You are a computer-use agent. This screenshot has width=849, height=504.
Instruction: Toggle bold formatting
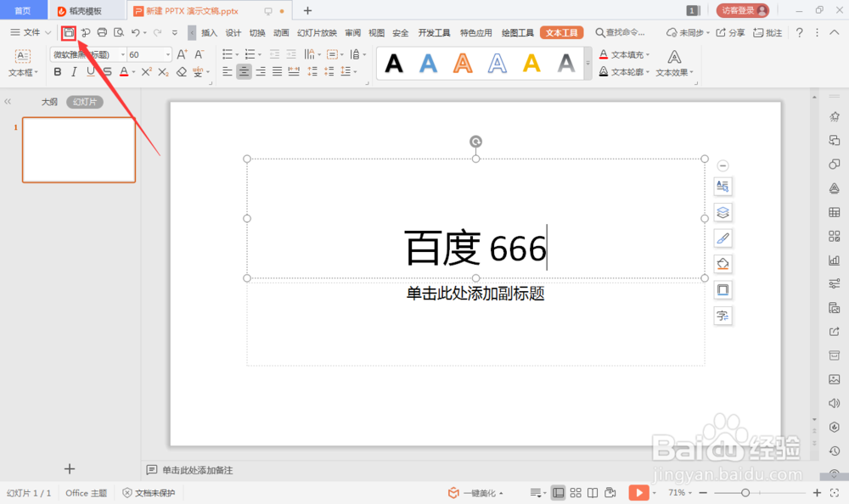pos(58,72)
